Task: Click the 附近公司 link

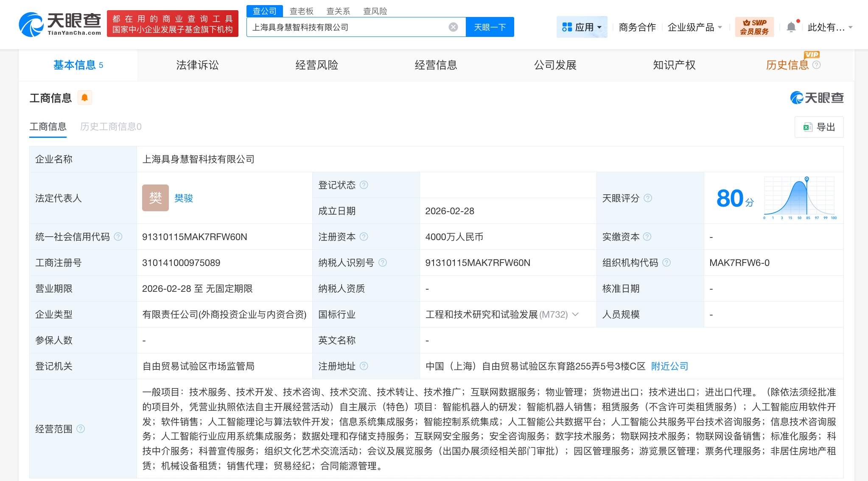Action: point(669,366)
